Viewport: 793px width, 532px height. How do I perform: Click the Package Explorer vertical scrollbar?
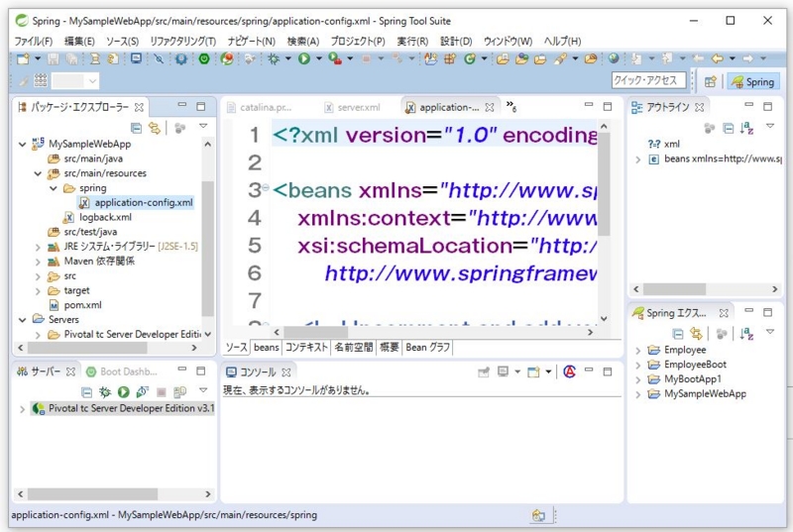[207, 248]
